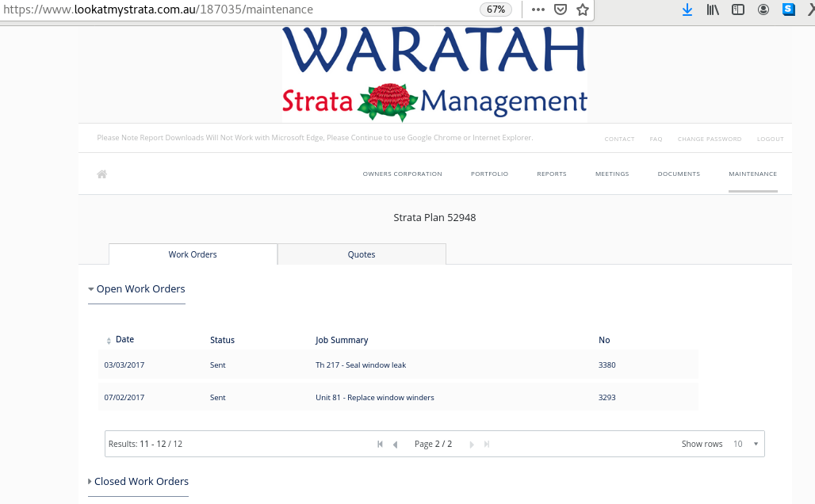Open work order Th 217 - Seal window leak

click(x=361, y=365)
